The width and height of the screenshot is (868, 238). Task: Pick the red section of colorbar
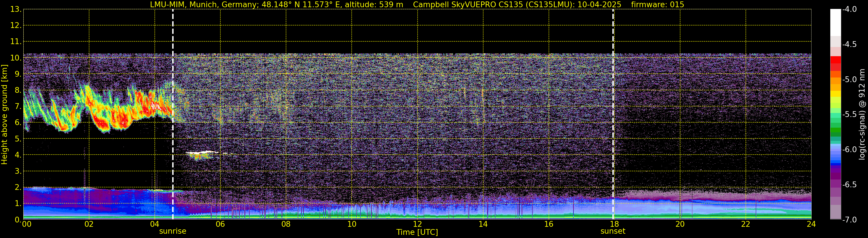click(836, 63)
